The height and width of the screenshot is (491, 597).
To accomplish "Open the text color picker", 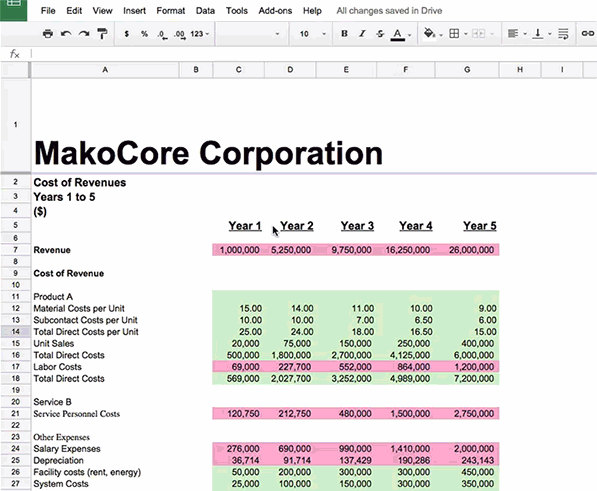I will pyautogui.click(x=397, y=34).
